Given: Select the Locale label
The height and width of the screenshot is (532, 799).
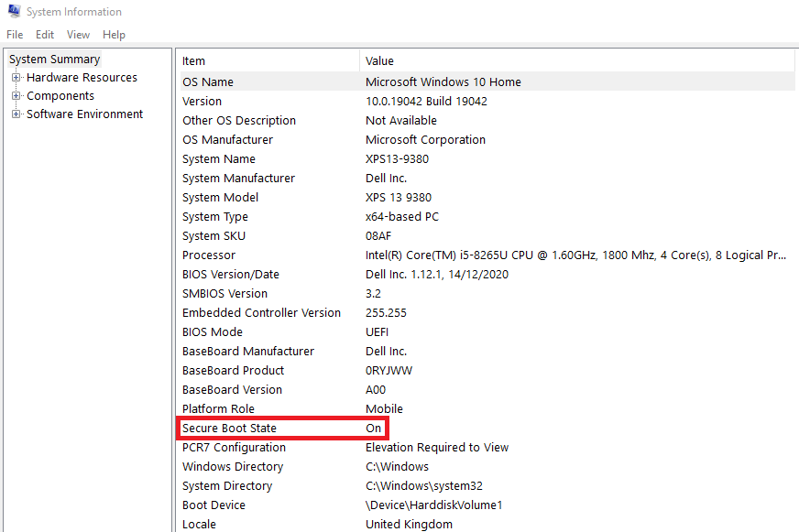Looking at the screenshot, I should (x=199, y=525).
